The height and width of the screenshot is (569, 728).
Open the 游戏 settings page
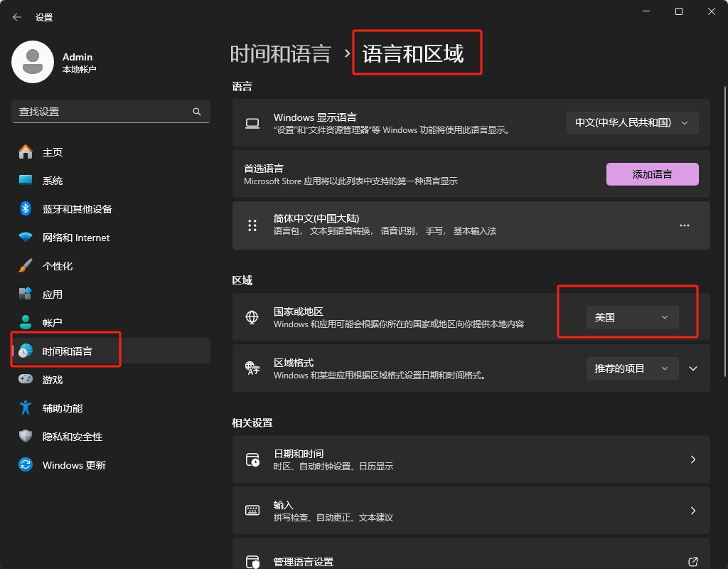click(x=111, y=380)
